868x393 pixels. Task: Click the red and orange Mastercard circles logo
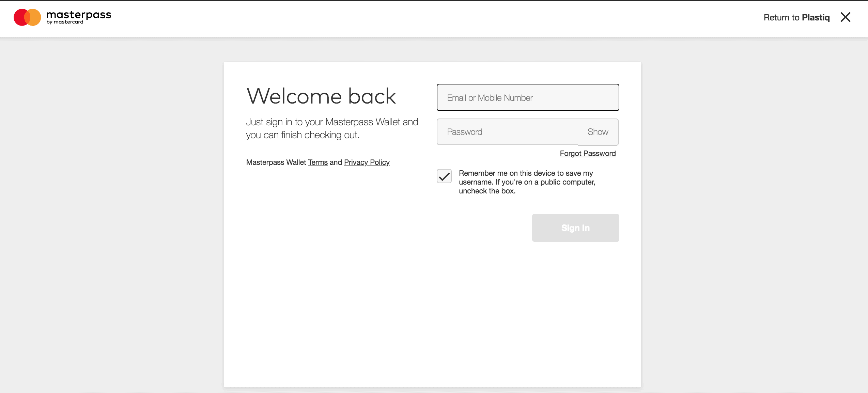27,17
